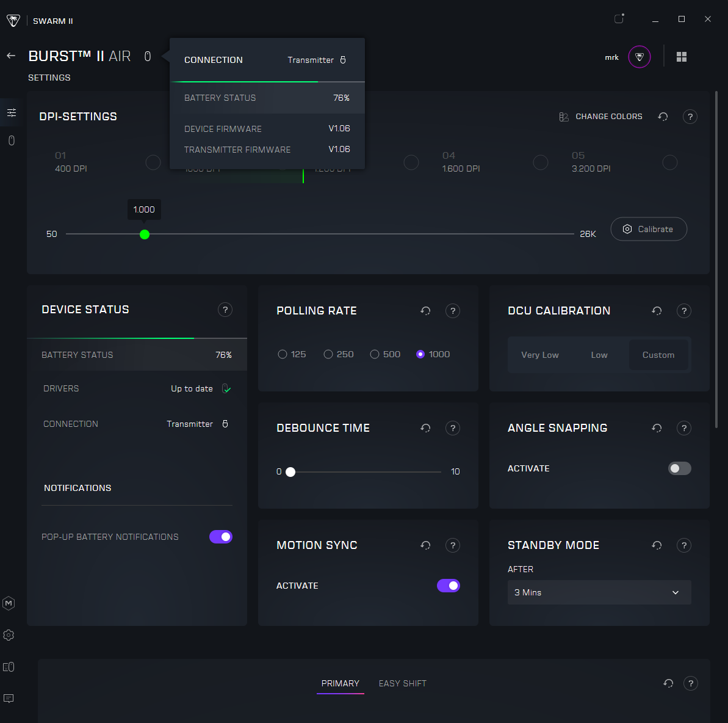Screen dimensions: 728x723
Task: Open the macro manager sidebar icon
Action: pos(9,603)
